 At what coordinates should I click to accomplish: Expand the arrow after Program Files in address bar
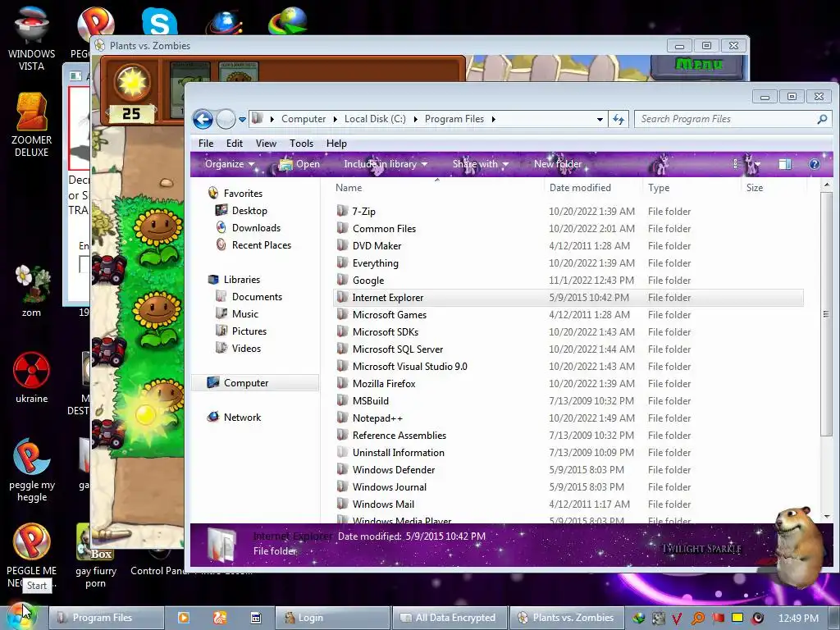tap(493, 119)
